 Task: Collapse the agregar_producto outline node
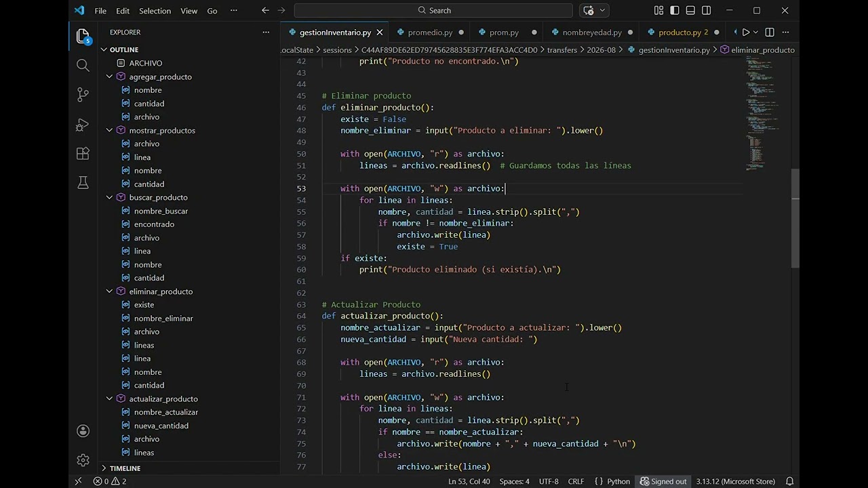tap(109, 77)
